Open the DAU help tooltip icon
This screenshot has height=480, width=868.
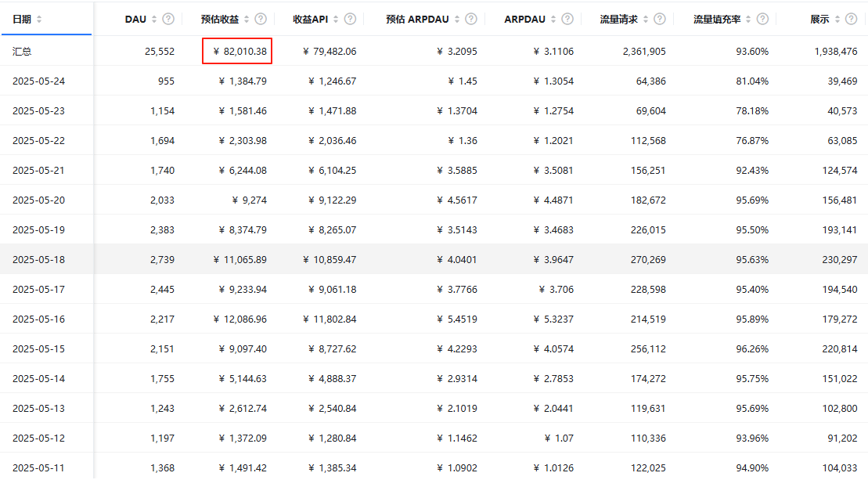[x=169, y=19]
